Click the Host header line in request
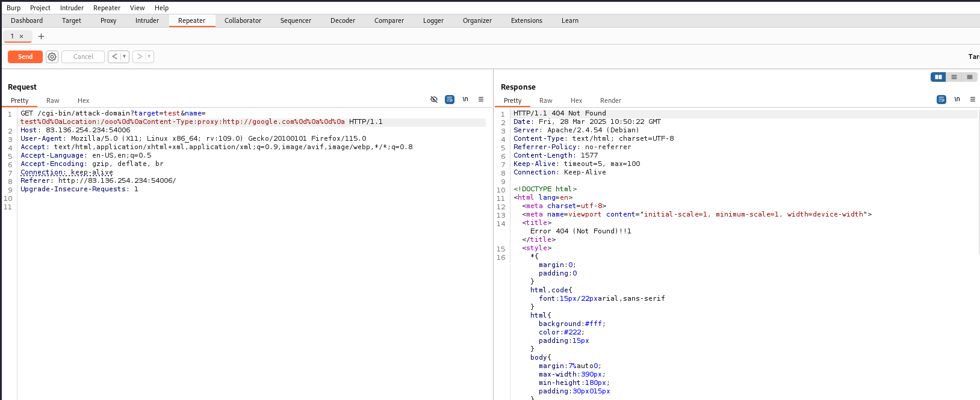This screenshot has width=980, height=400. coord(75,130)
